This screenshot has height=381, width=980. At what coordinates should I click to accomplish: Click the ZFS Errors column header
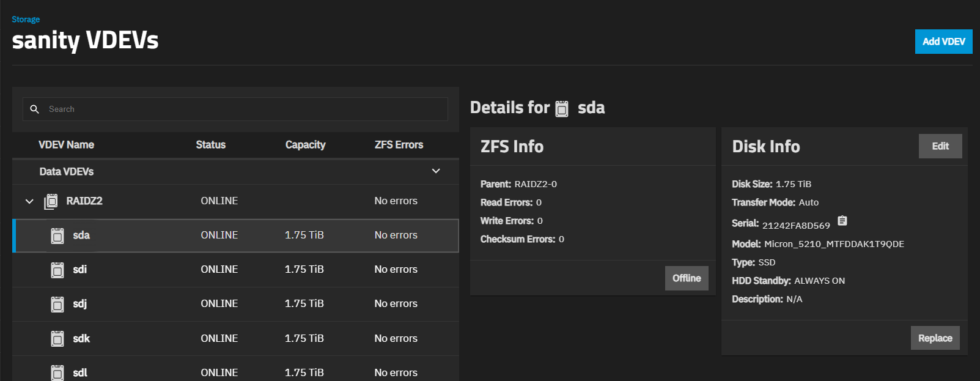pos(399,145)
